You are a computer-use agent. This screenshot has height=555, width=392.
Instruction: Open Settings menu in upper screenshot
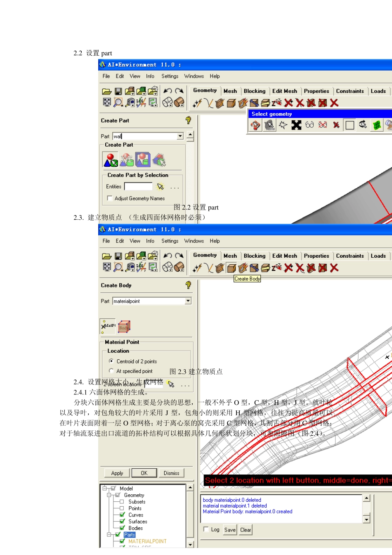[170, 76]
